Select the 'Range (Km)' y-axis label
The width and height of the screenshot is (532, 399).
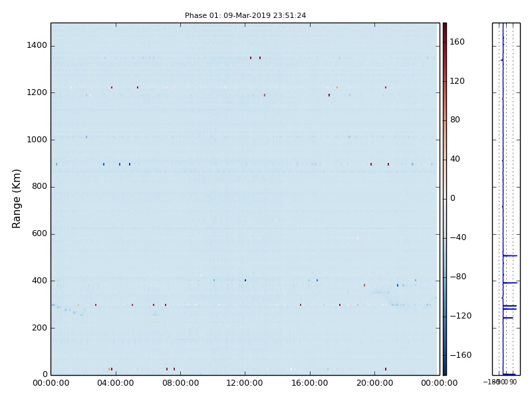click(x=16, y=199)
